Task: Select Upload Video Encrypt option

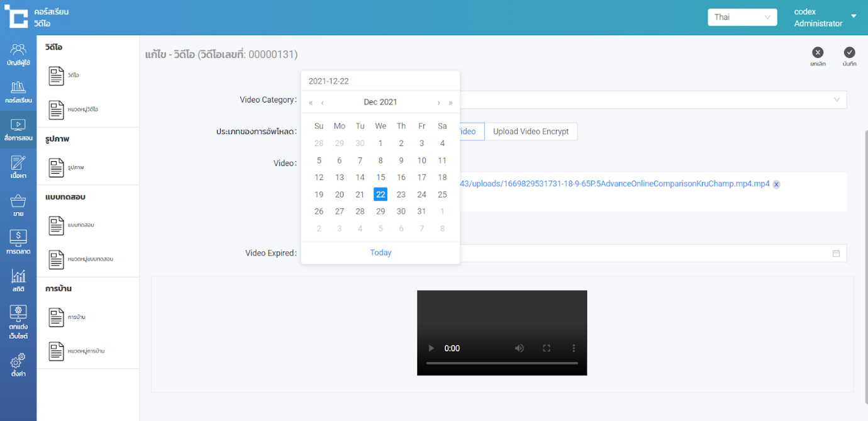Action: point(530,132)
